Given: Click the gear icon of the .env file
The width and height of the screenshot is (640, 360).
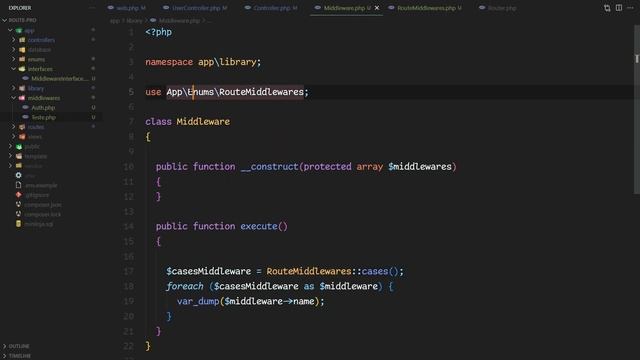Looking at the screenshot, I should point(18,175).
